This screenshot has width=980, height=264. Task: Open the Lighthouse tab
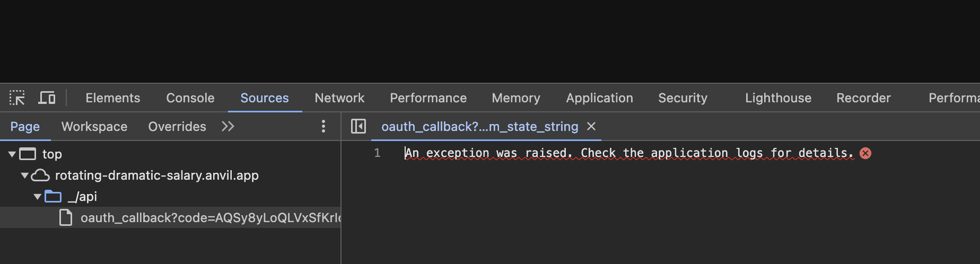778,98
